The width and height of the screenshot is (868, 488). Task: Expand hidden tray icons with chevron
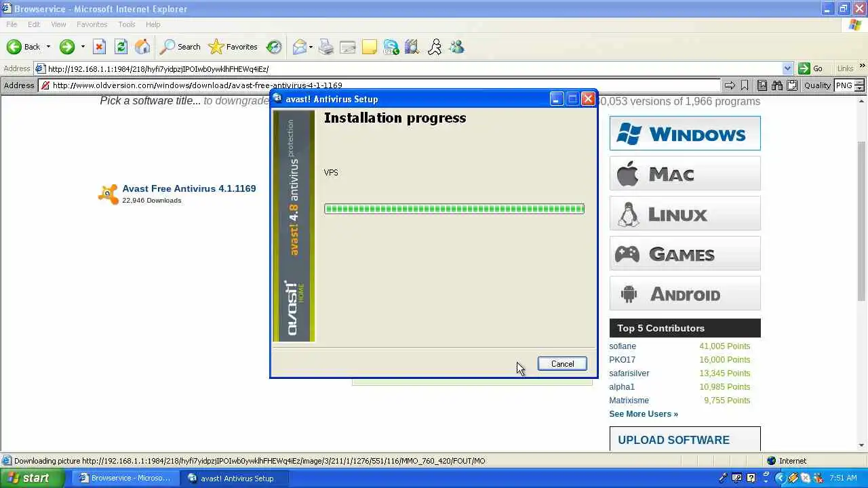point(781,478)
